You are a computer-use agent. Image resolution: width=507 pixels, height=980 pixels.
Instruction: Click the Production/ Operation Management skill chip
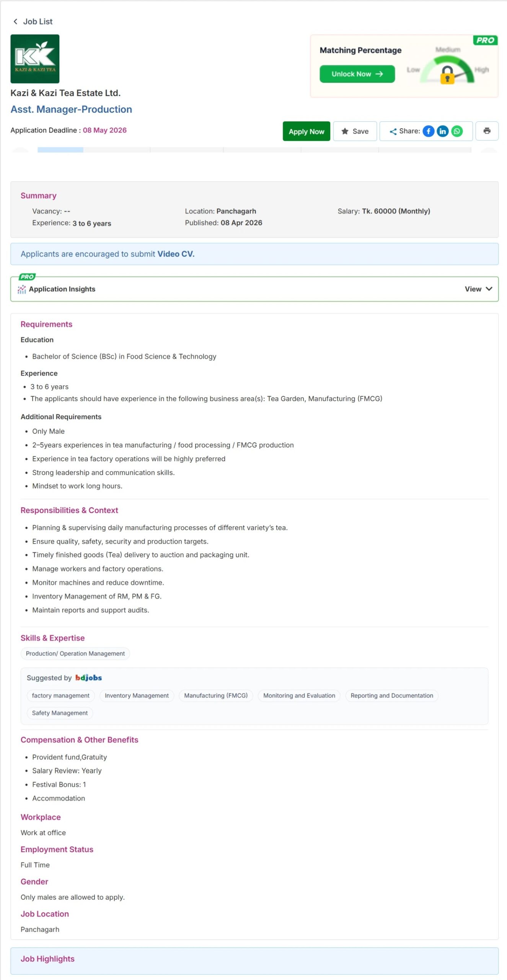[75, 653]
